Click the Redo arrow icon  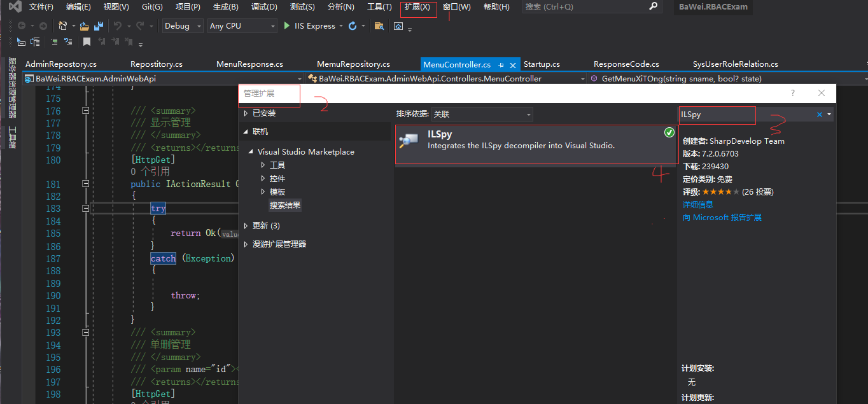pos(141,26)
